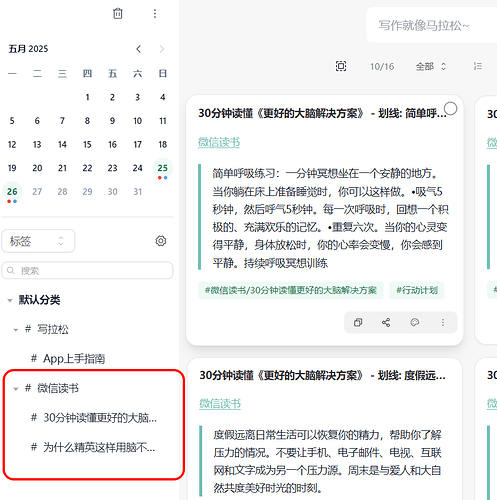Viewport: 497px width, 500px height.
Task: Open tag settings gear icon
Action: pos(161,241)
